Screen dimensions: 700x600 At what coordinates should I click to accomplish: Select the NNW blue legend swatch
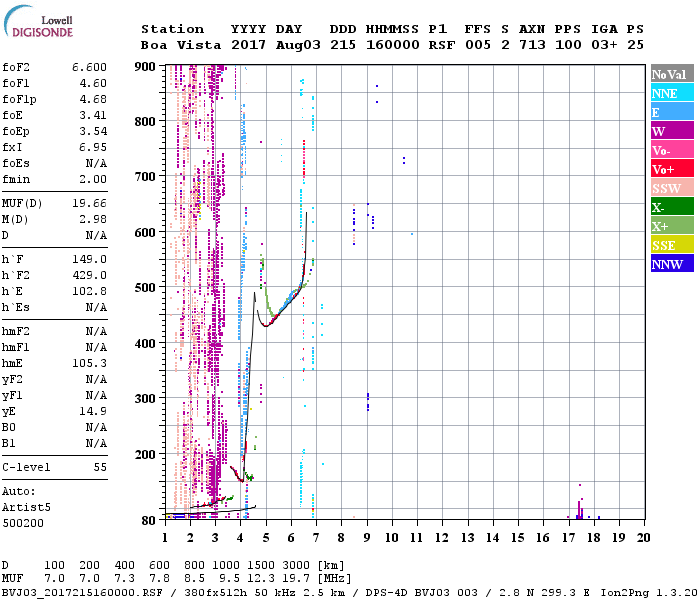(x=672, y=263)
